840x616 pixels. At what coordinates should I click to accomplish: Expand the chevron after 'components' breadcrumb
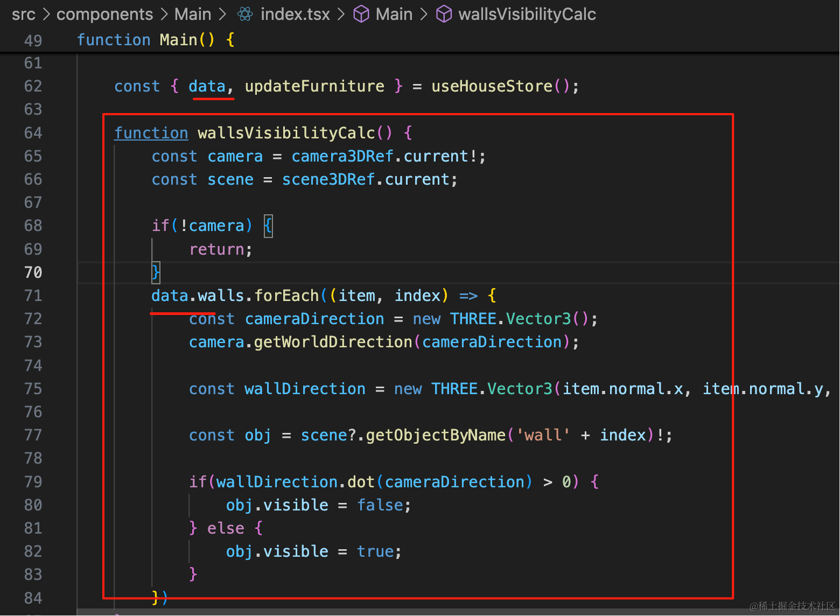pyautogui.click(x=164, y=15)
